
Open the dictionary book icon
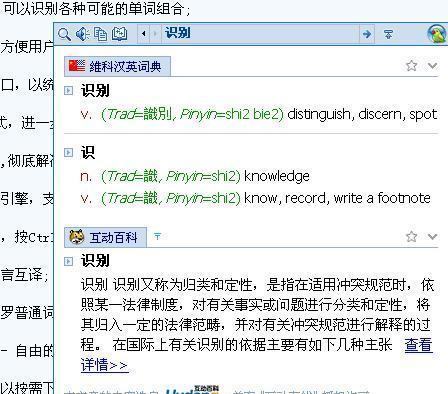tap(119, 34)
